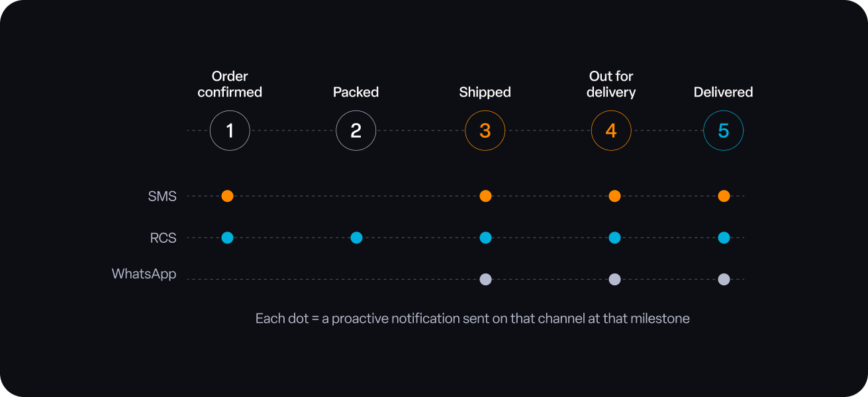Viewport: 868px width, 397px height.
Task: Click the RCS dot at Shipped
Action: [x=485, y=238]
